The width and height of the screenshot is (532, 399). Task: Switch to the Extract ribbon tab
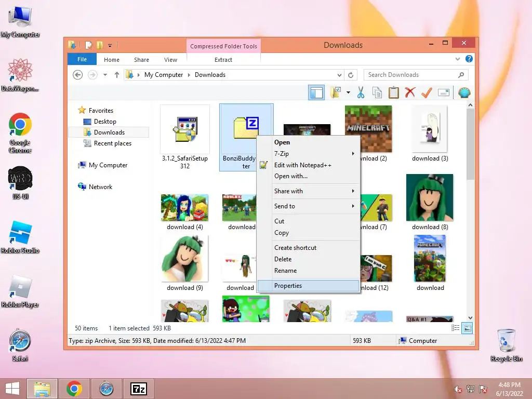(223, 60)
